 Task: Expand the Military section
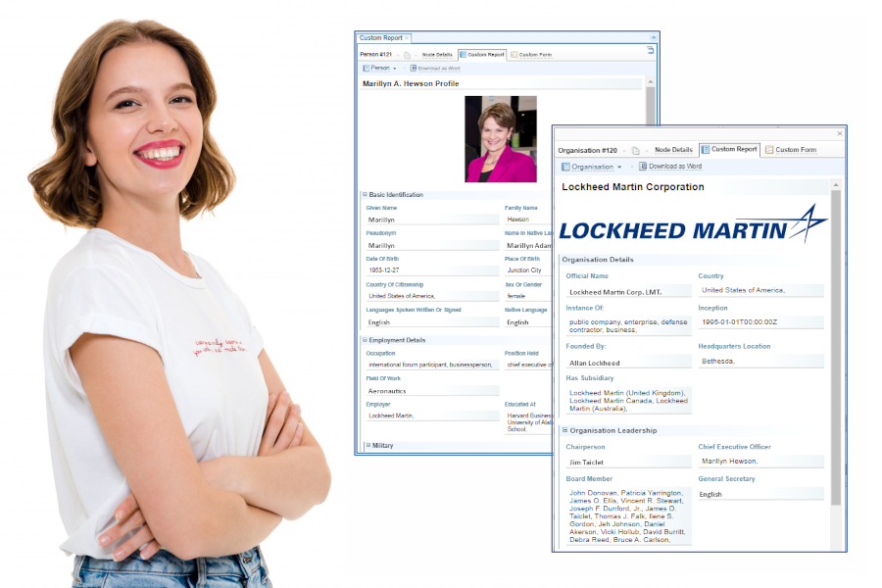point(368,445)
